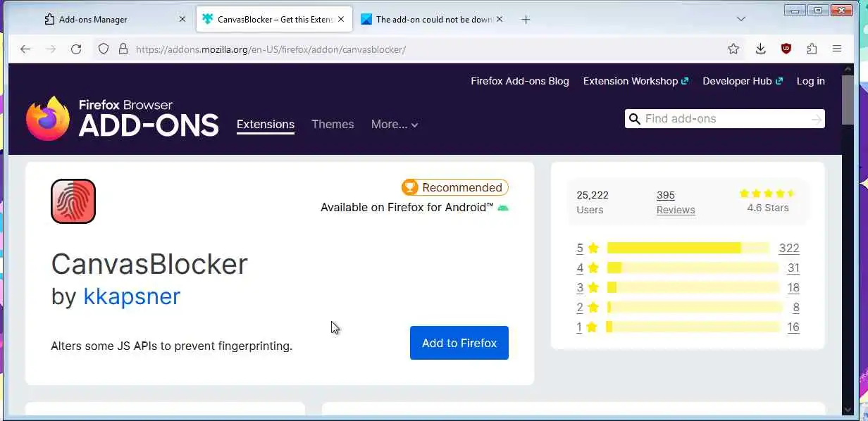
Task: Open the Firefox hamburger menu
Action: point(837,49)
